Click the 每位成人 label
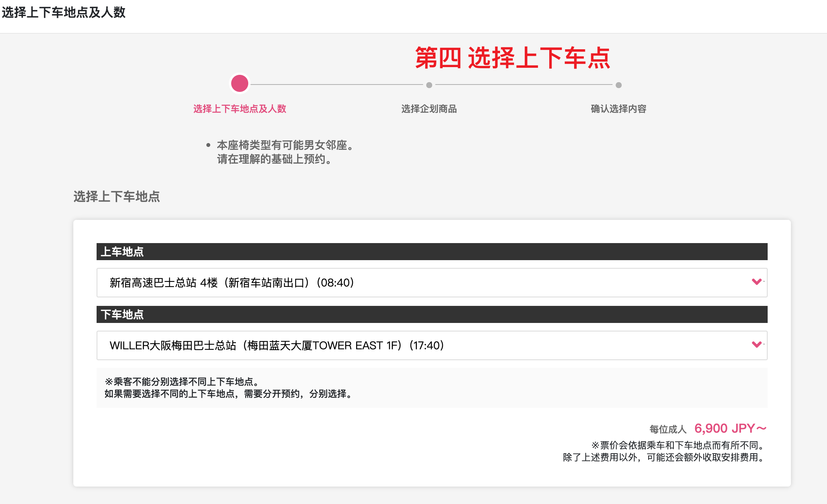The width and height of the screenshot is (827, 504). coord(668,429)
